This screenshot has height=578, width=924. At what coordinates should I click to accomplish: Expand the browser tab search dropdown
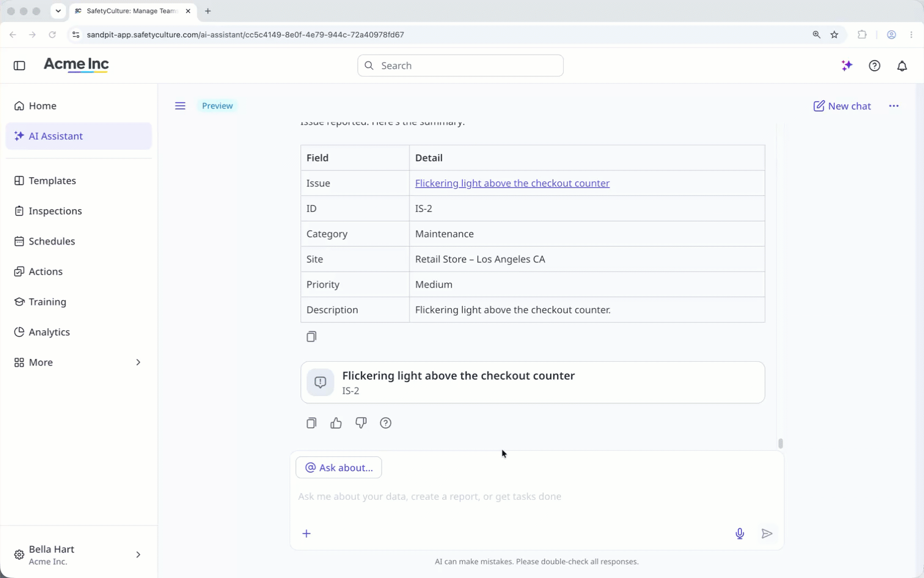point(58,11)
